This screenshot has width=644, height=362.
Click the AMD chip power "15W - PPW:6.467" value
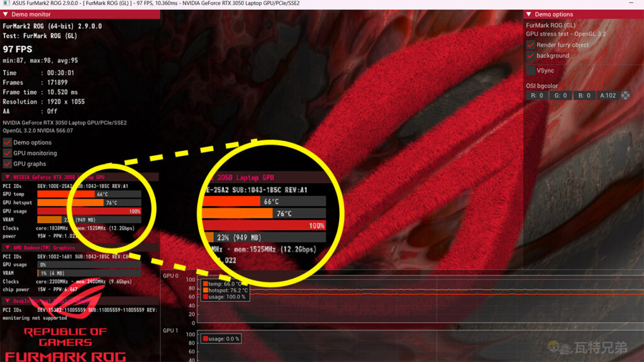coord(57,290)
